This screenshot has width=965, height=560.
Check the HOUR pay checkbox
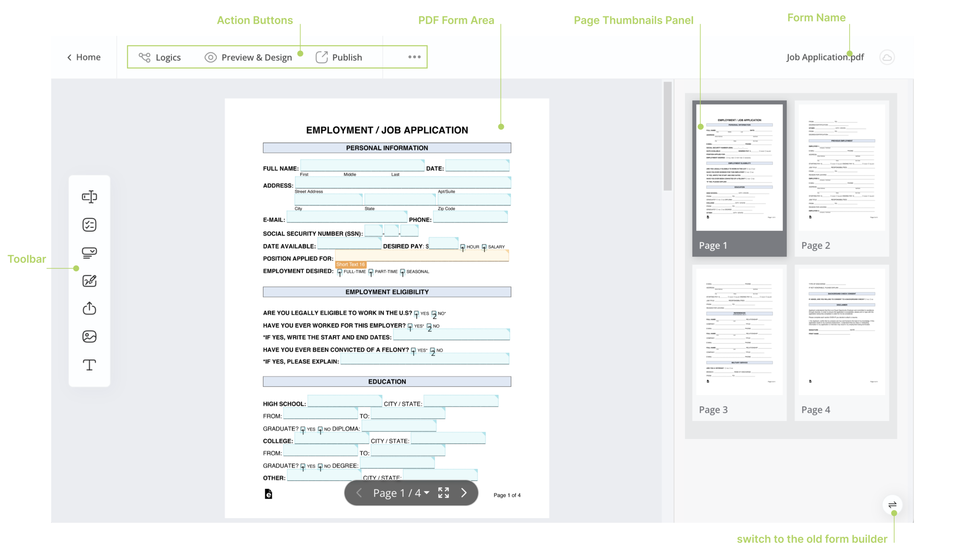(462, 247)
